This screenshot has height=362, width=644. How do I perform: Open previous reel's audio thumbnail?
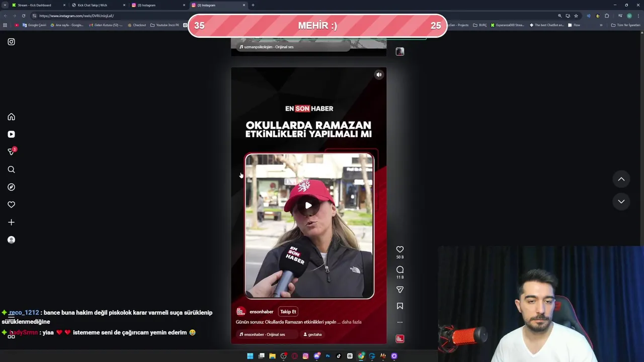(x=400, y=51)
